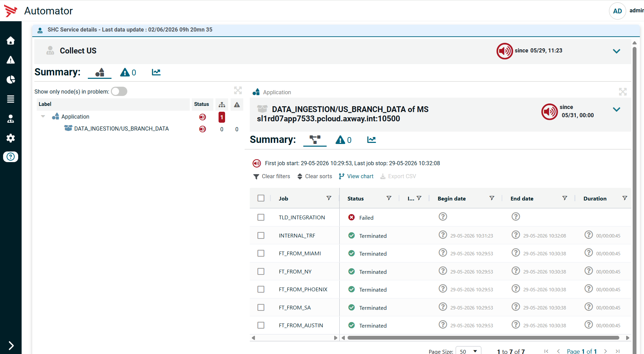The height and width of the screenshot is (354, 644).
Task: Click duration help icon in INTERNAL_TRF row
Action: tap(588, 235)
